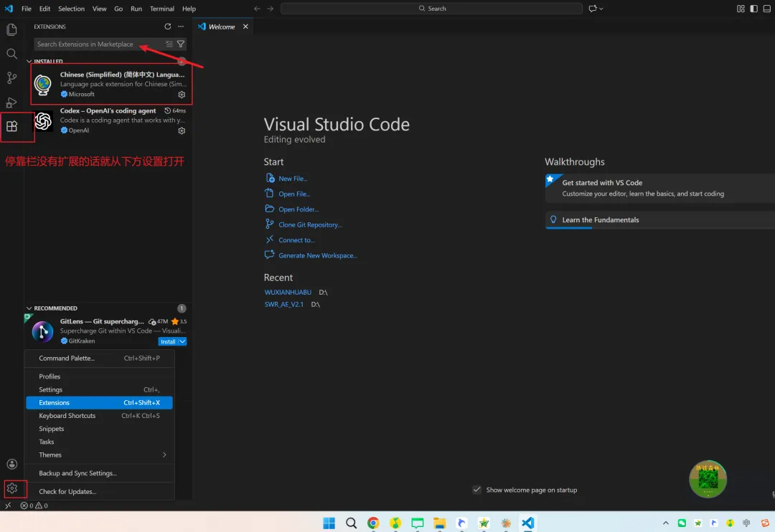The height and width of the screenshot is (532, 775).
Task: Open recent folder SWR_AE_V2.1
Action: point(283,304)
